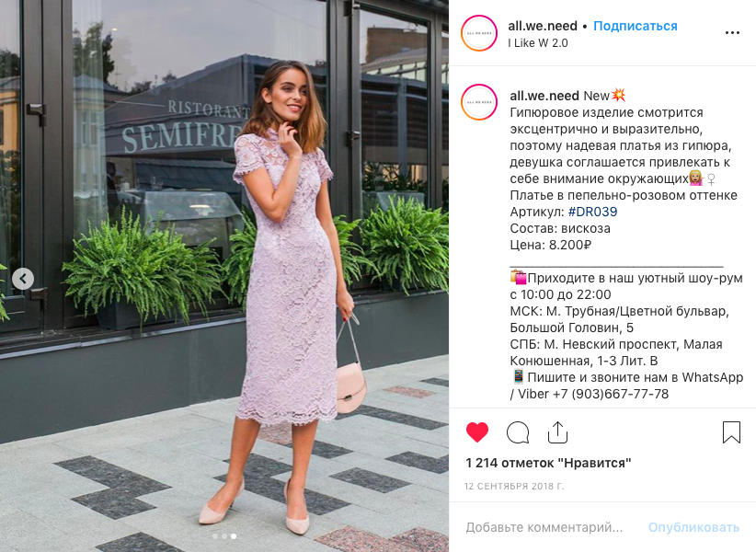Go to the previous photo with the left arrow

[23, 279]
